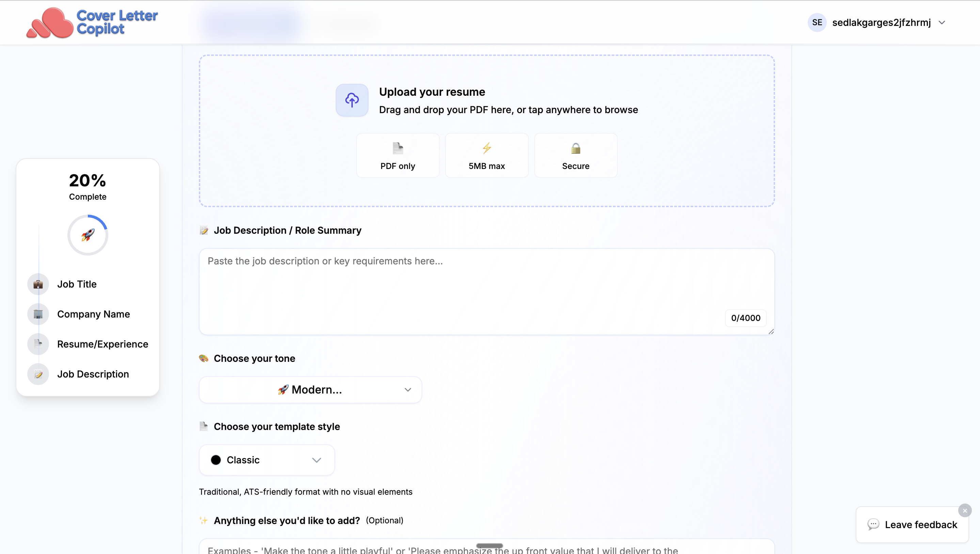980x554 pixels.
Task: Click the Leave feedback button
Action: coord(912,524)
